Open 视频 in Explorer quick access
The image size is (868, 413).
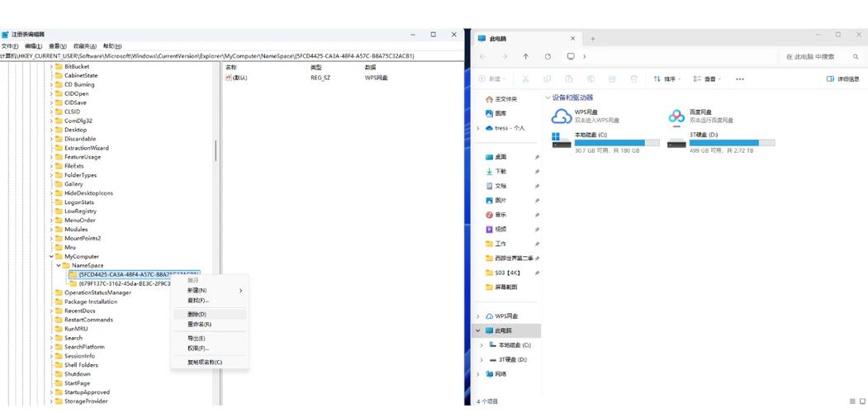click(x=496, y=229)
